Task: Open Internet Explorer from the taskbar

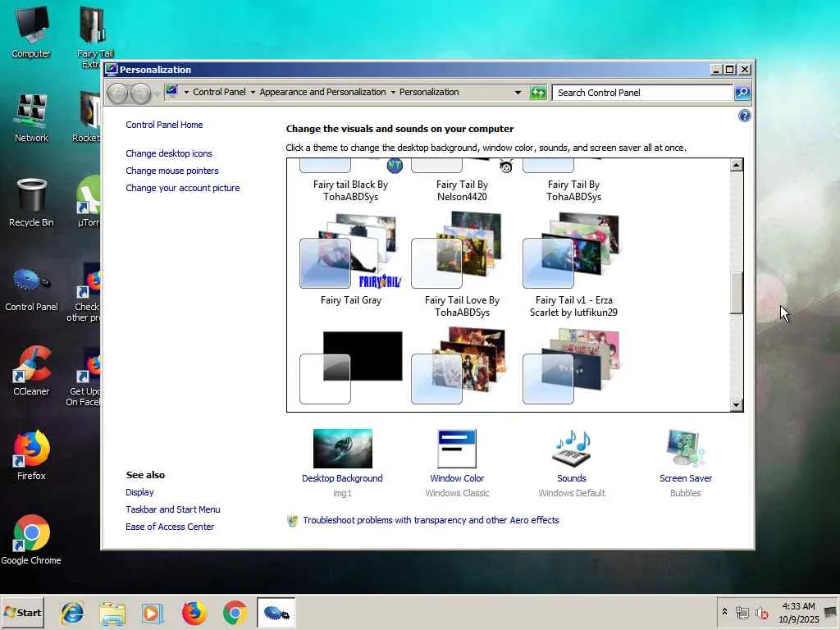Action: pos(72,612)
